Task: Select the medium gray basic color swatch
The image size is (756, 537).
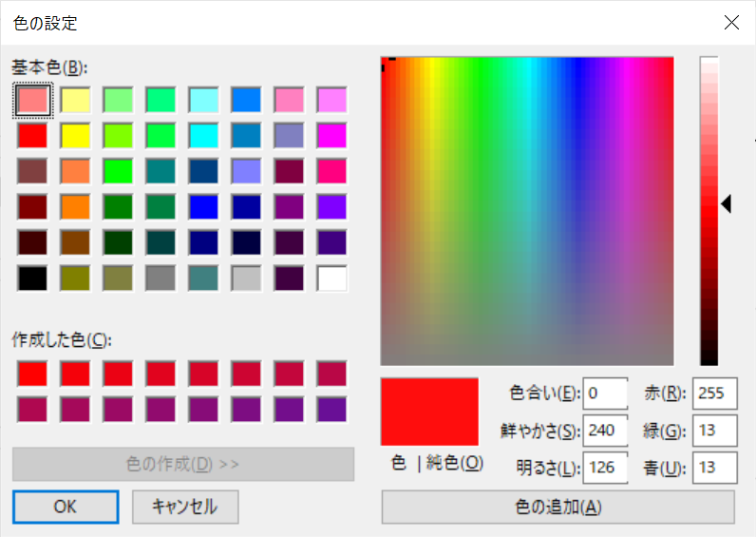Action: [x=161, y=278]
